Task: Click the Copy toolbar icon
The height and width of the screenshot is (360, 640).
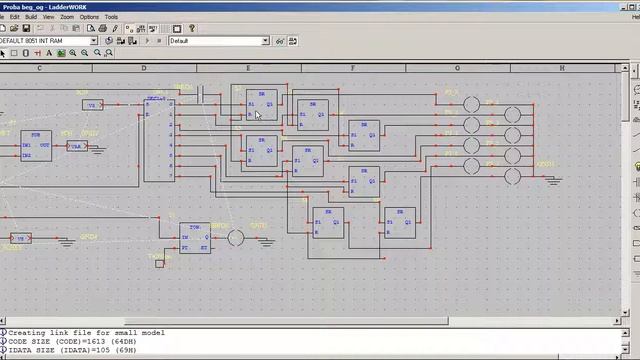Action: (64, 29)
